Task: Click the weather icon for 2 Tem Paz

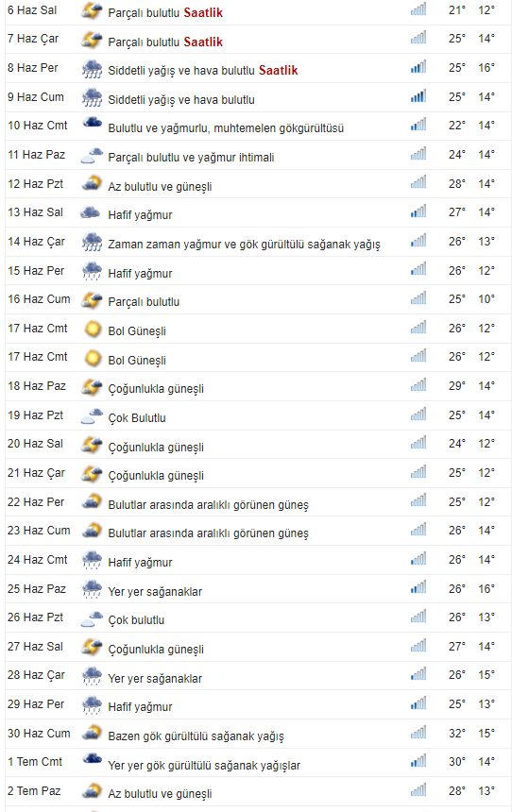Action: tap(92, 791)
